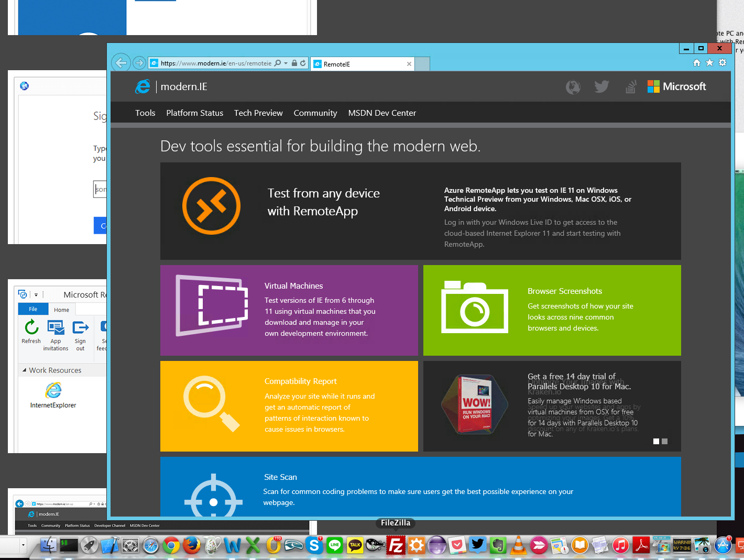Select the second carousel indicator dot
Screen dimensions: 744x560
(x=664, y=442)
